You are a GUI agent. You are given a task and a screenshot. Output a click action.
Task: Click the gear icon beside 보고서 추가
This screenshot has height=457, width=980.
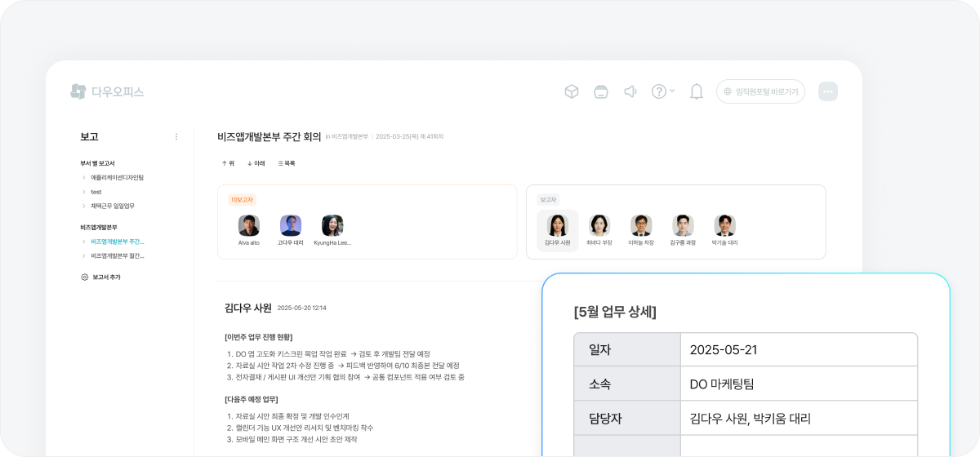pos(84,277)
